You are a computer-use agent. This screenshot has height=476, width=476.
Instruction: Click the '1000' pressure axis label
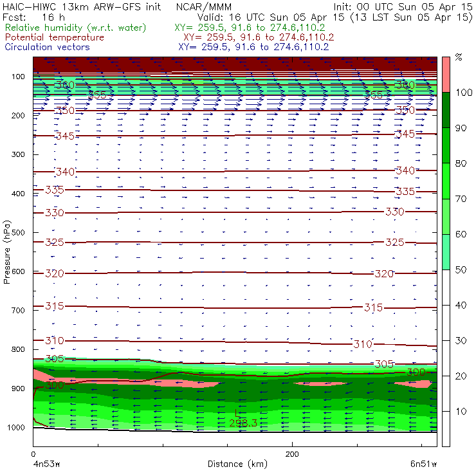point(16,428)
